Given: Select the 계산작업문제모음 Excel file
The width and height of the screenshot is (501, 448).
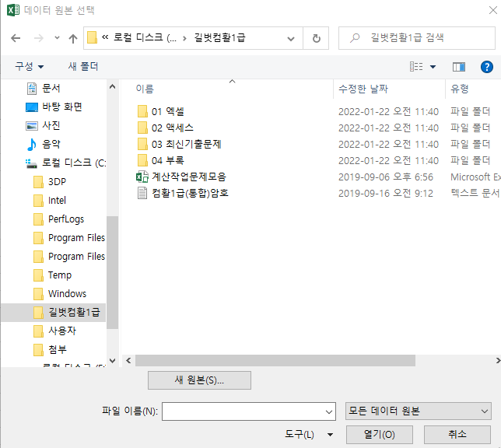Looking at the screenshot, I should pos(189,177).
